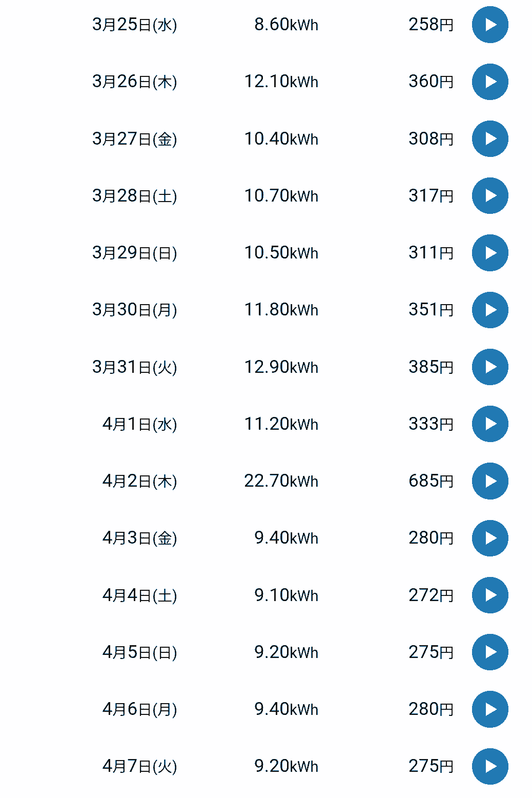Tap arrow button beside 317円
The image size is (532, 798).
[490, 195]
